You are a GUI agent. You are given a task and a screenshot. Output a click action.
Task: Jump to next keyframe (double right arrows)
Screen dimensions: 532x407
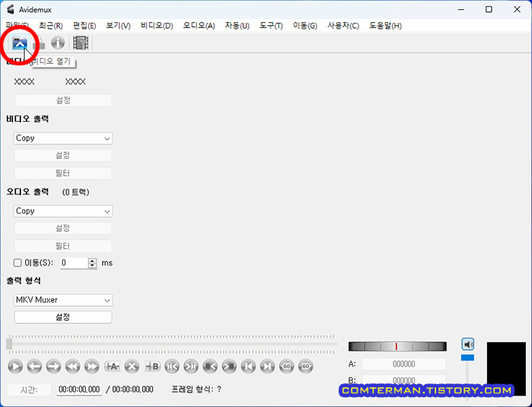(x=92, y=367)
